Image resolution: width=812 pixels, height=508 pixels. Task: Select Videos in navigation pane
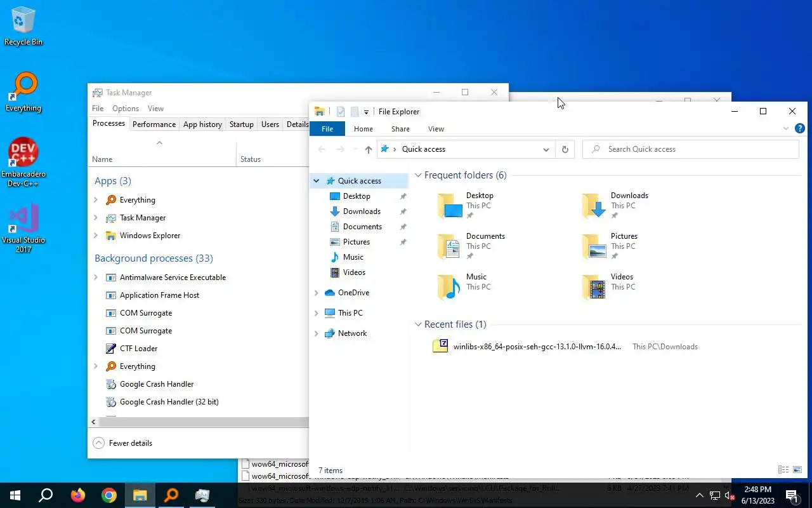pyautogui.click(x=354, y=272)
